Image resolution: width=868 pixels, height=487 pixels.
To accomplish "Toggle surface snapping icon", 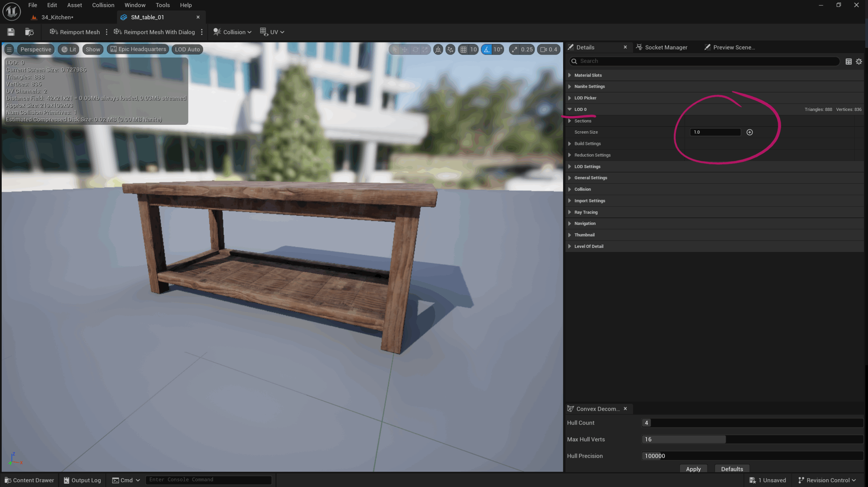I will click(450, 50).
